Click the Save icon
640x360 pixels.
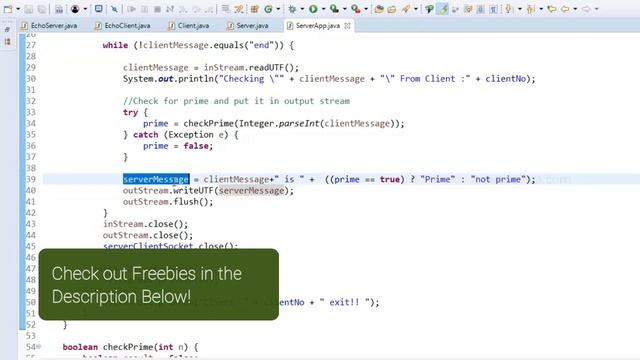click(x=28, y=9)
